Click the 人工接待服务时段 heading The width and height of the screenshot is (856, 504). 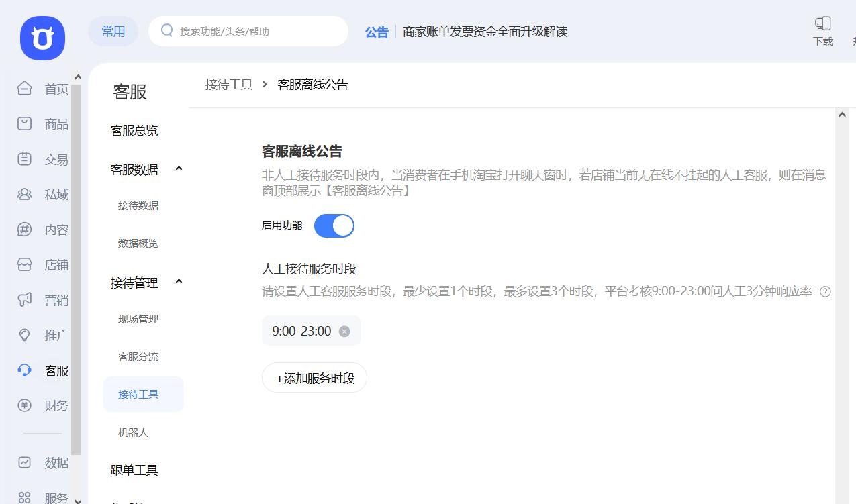click(309, 269)
